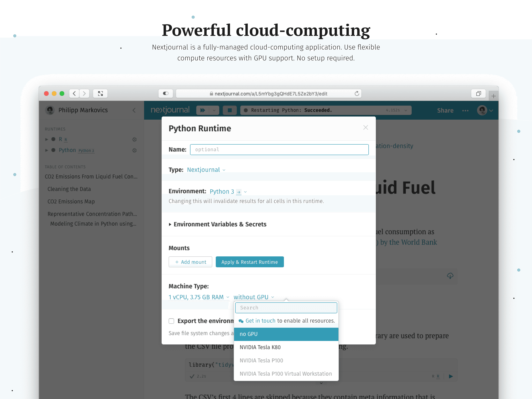Click the browser fullscreen expand icon
Image resolution: width=532 pixels, height=399 pixels.
tap(100, 94)
